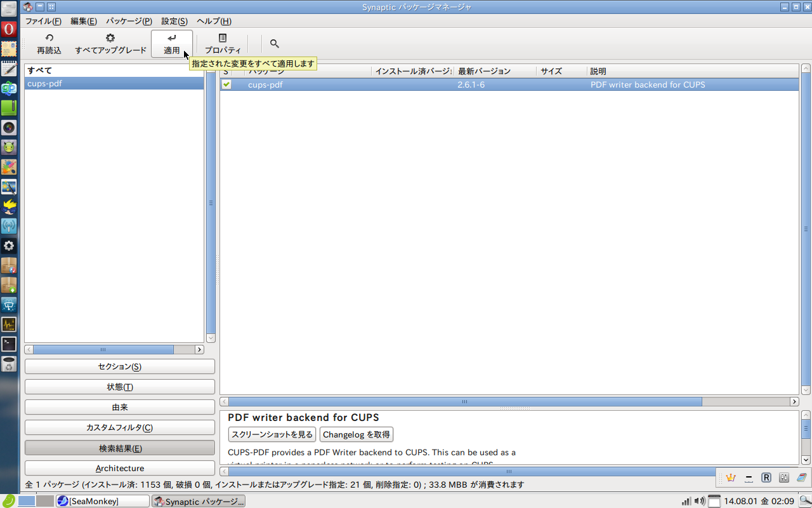Open the green 'qp' application in dock
The height and width of the screenshot is (508, 812).
point(8,88)
